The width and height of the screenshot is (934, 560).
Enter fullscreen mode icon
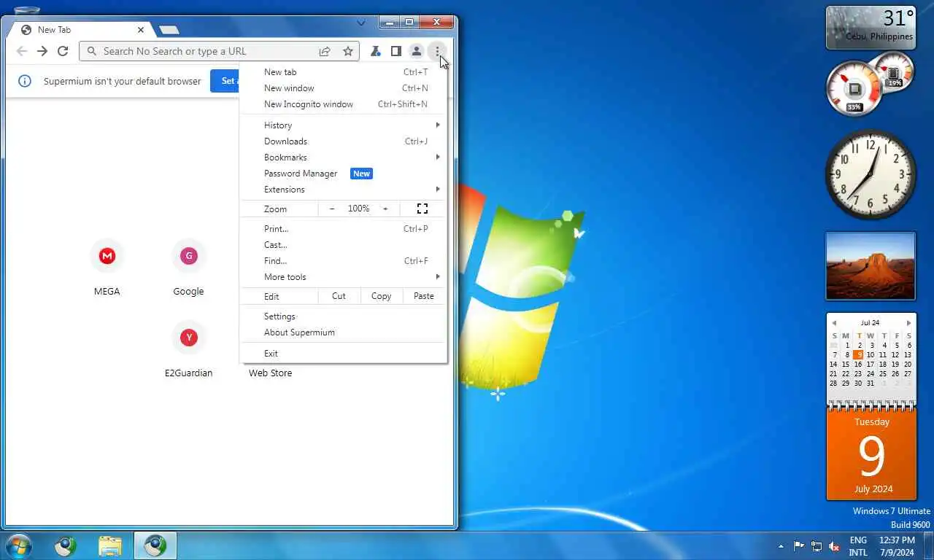pyautogui.click(x=422, y=209)
